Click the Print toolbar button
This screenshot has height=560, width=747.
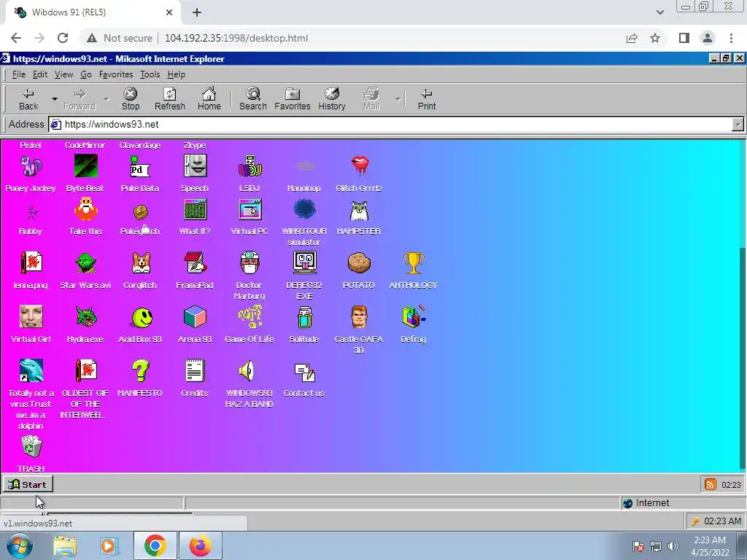tap(426, 99)
